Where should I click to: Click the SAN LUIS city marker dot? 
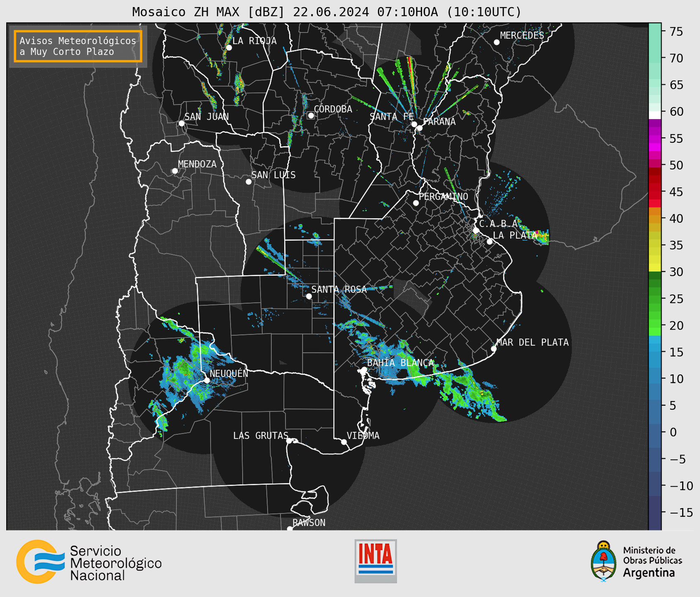pyautogui.click(x=249, y=182)
